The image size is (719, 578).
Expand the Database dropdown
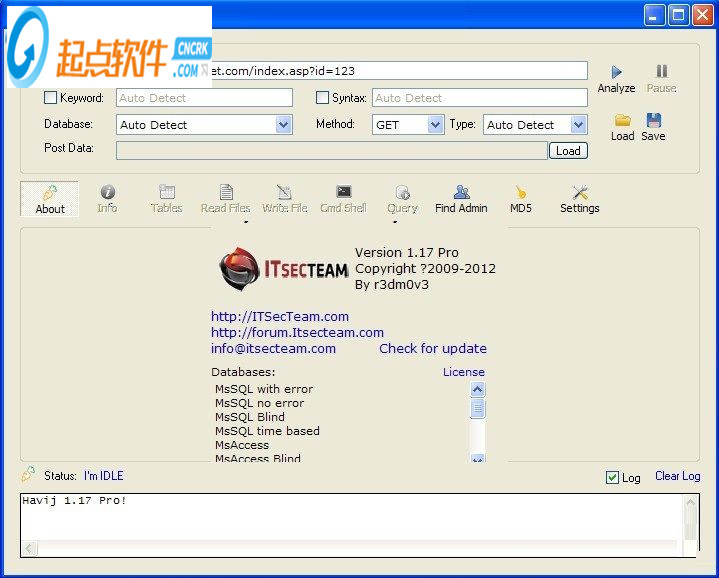pos(283,125)
